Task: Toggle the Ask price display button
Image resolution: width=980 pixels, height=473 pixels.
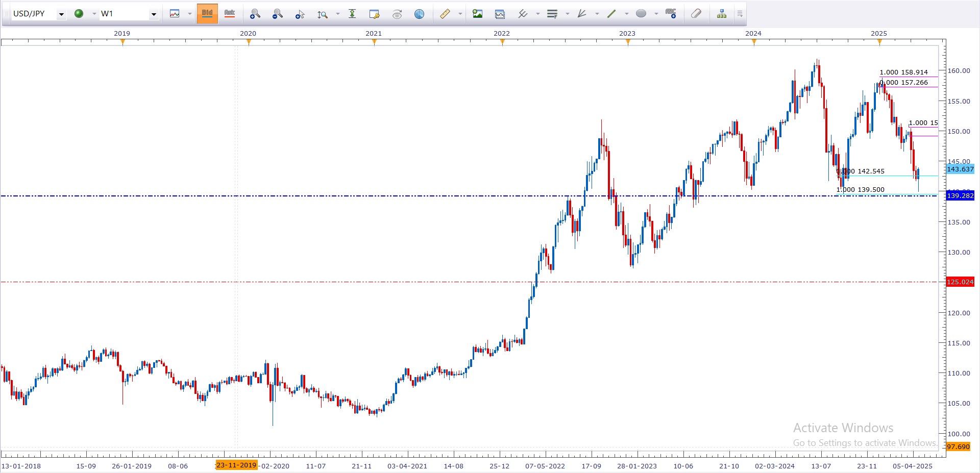Action: click(x=230, y=14)
